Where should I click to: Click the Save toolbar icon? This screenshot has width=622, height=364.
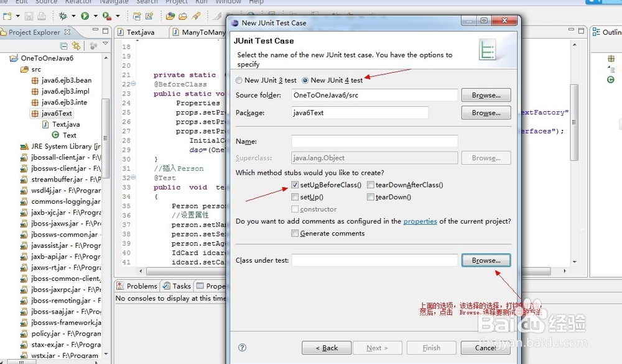29,16
